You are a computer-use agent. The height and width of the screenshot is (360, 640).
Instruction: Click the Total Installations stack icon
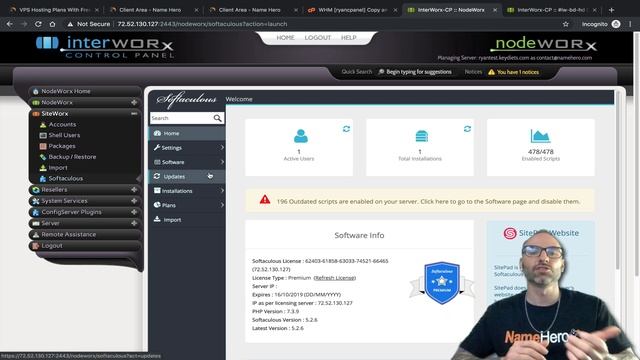pyautogui.click(x=421, y=136)
